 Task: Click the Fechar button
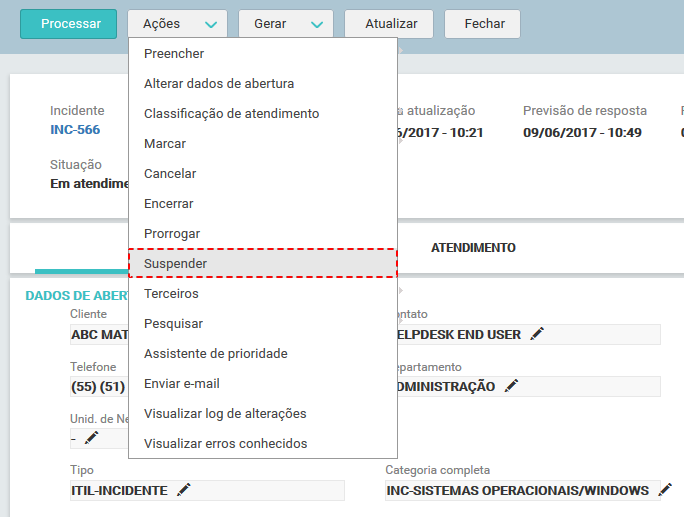tap(482, 24)
